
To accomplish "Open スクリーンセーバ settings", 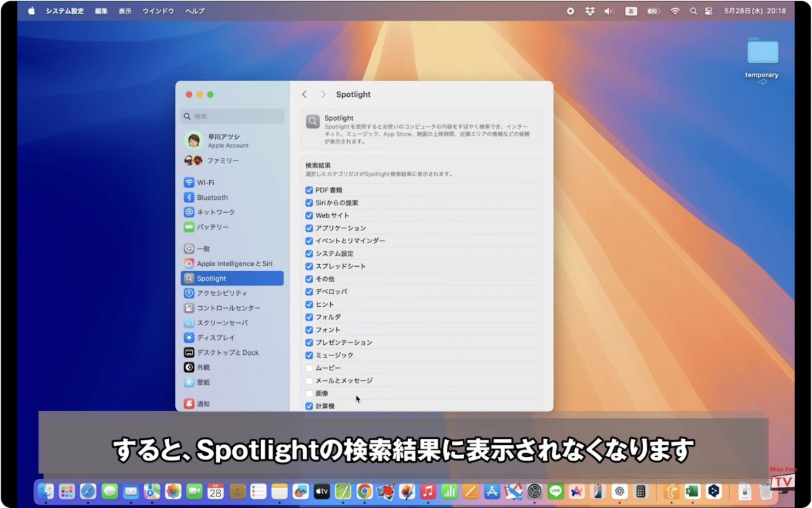I will [232, 323].
